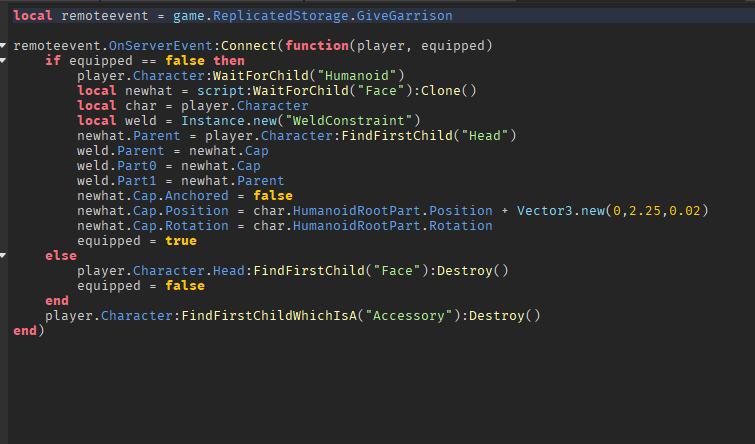Click 'weld.Parent' at line start

120,151
